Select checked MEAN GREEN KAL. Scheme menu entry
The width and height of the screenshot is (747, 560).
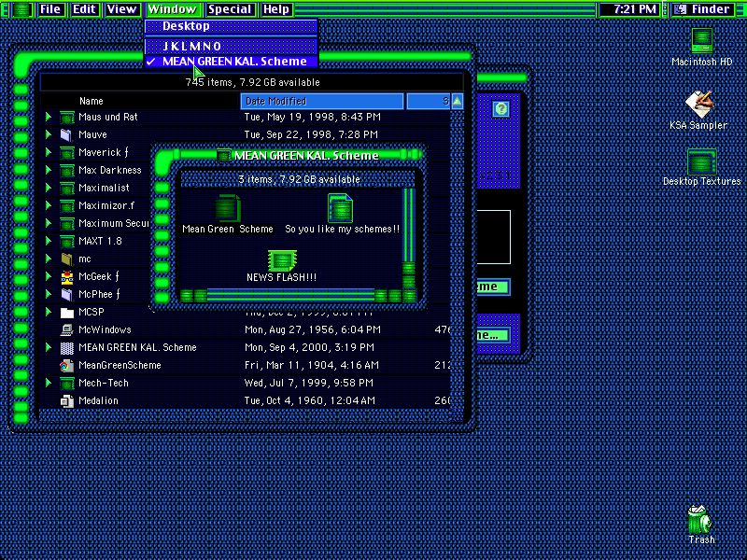click(x=231, y=62)
